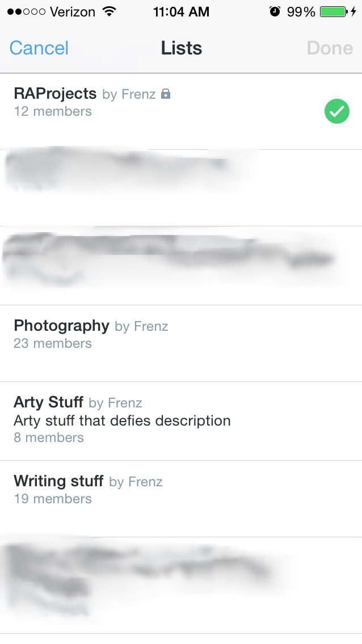The width and height of the screenshot is (362, 644).
Task: Tap "Arty stuff that defies description" text
Action: tap(122, 420)
